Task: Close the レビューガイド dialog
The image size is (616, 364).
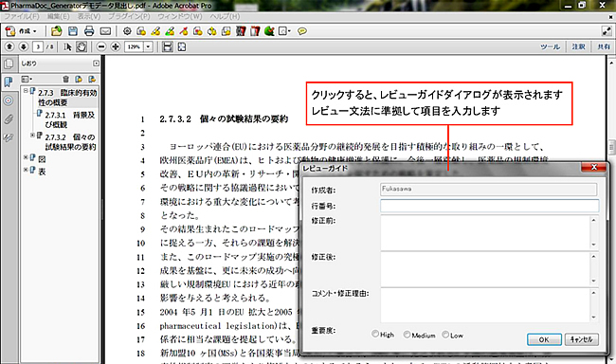Action: coord(593,168)
